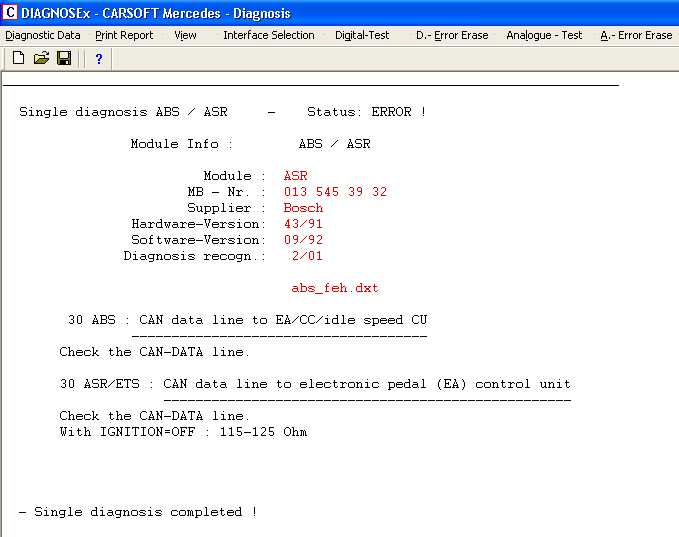Open the Digital-Test menu
Screen dimensions: 679x537
364,35
